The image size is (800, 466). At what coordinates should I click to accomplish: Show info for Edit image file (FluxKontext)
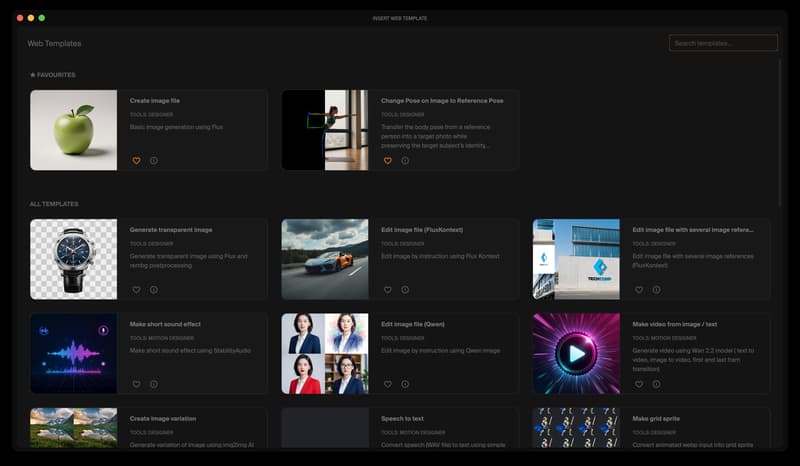(x=405, y=289)
